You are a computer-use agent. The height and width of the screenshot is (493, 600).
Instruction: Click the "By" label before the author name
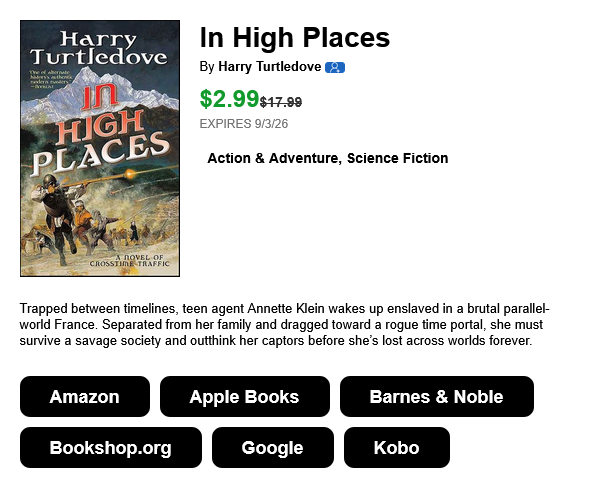pyautogui.click(x=207, y=67)
